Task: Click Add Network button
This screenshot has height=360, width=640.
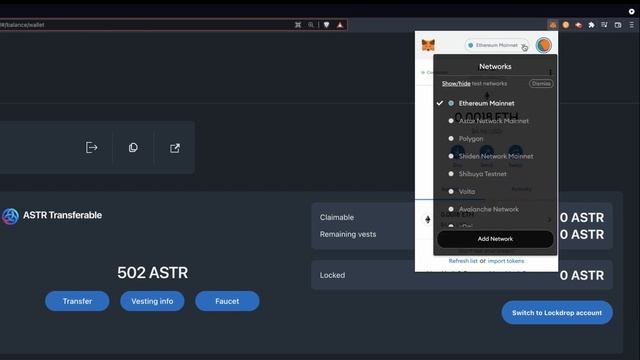Action: (495, 239)
